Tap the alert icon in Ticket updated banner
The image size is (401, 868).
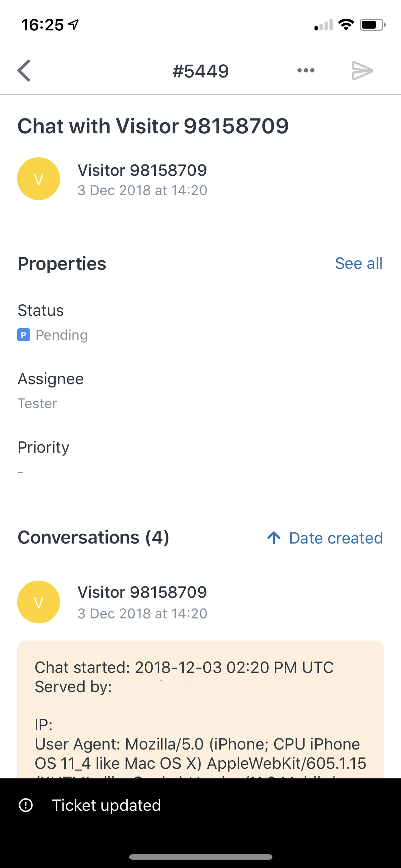coord(26,805)
